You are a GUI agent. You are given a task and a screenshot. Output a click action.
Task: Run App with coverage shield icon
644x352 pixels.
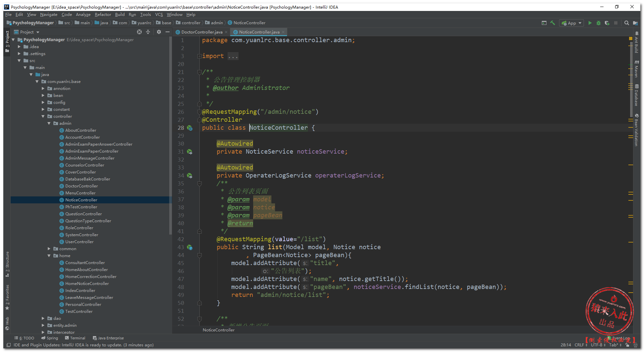click(x=607, y=23)
